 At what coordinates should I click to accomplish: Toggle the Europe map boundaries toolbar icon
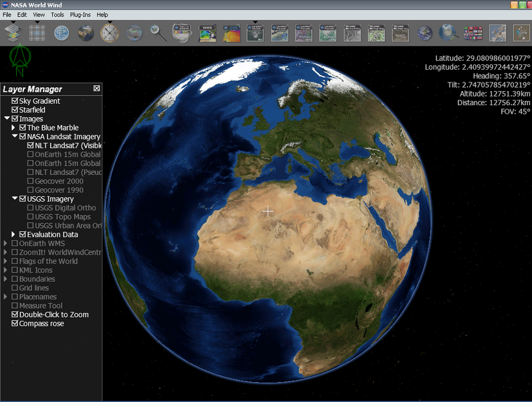[x=497, y=33]
